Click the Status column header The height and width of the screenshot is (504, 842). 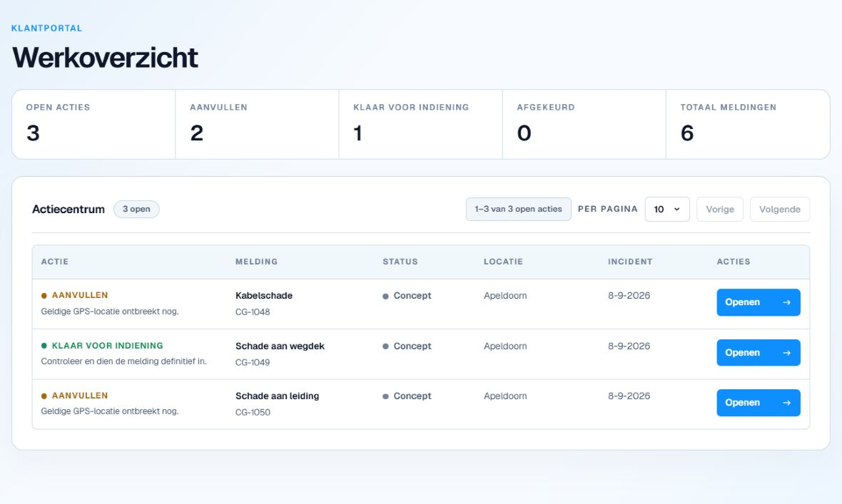coord(400,262)
